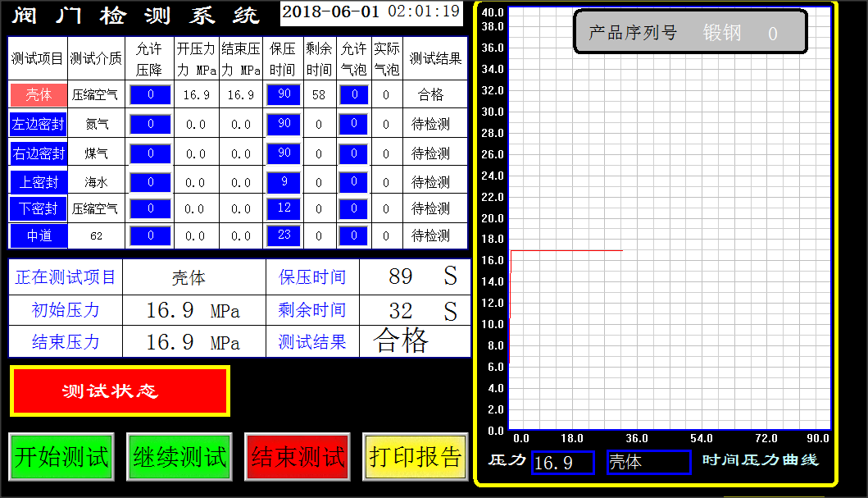
Task: Select the 下密封 test item
Action: click(x=38, y=208)
